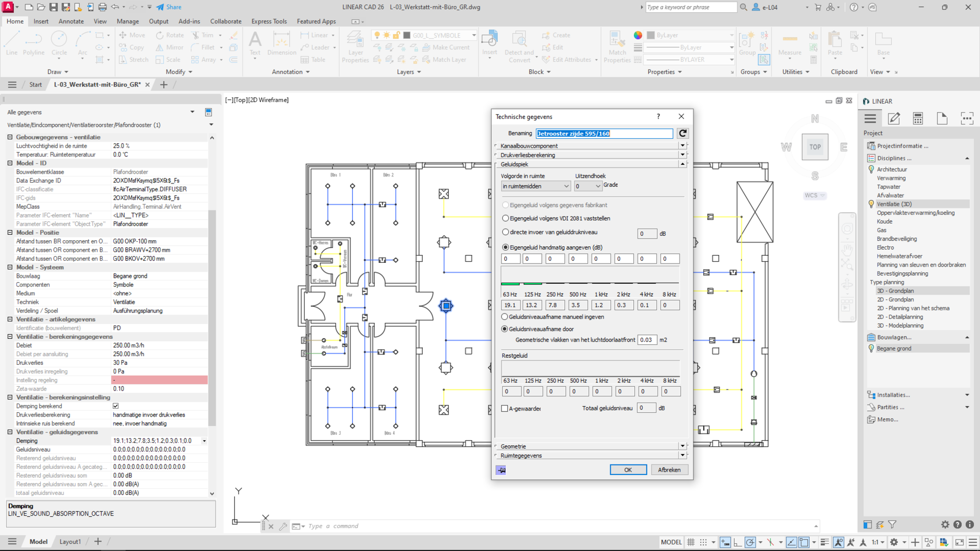
Task: Click the Afbreken button
Action: 669,470
